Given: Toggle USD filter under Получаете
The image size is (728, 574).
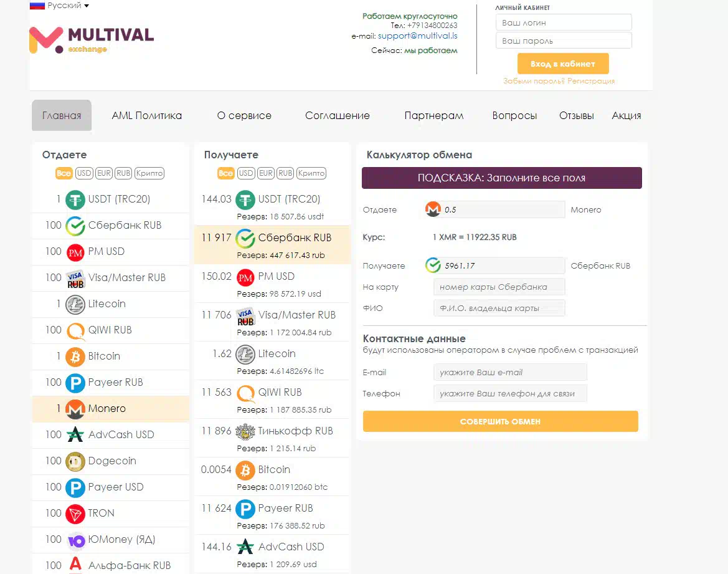Looking at the screenshot, I should (x=246, y=173).
